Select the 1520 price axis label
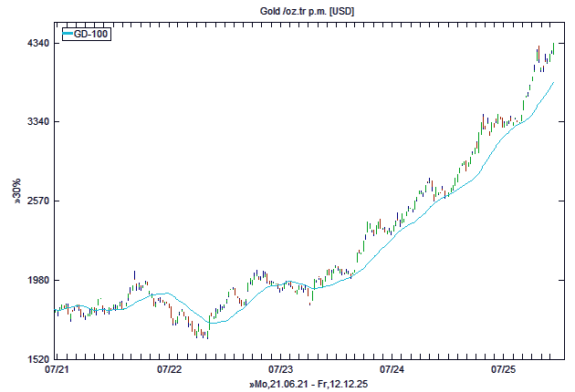Screen dimensions: 575x392 37,359
